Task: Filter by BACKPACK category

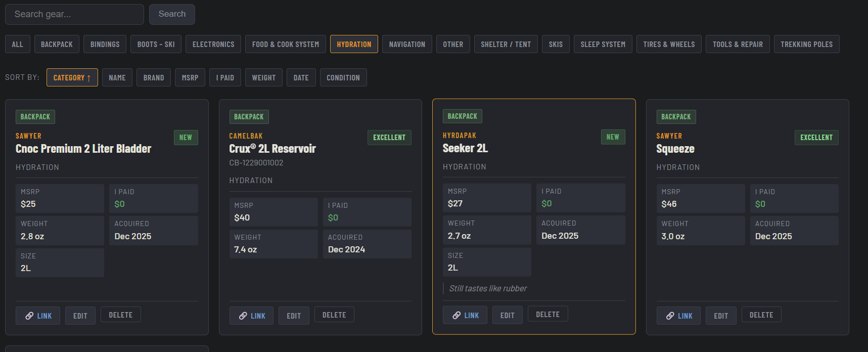Action: (57, 44)
